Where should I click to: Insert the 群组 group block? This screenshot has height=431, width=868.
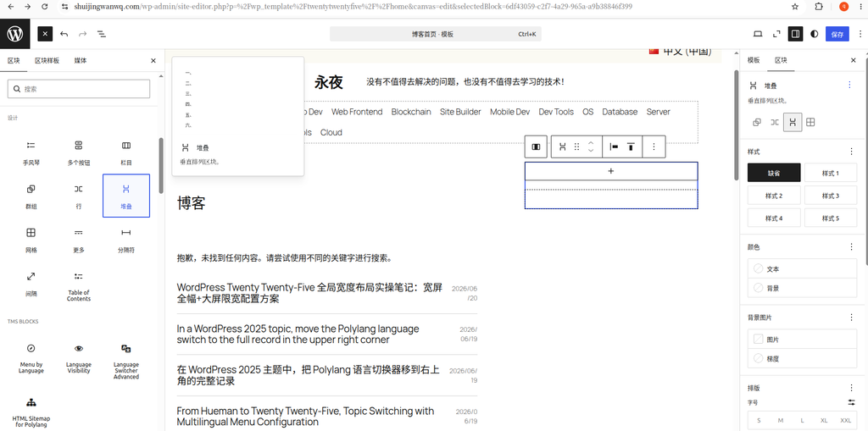click(x=31, y=196)
